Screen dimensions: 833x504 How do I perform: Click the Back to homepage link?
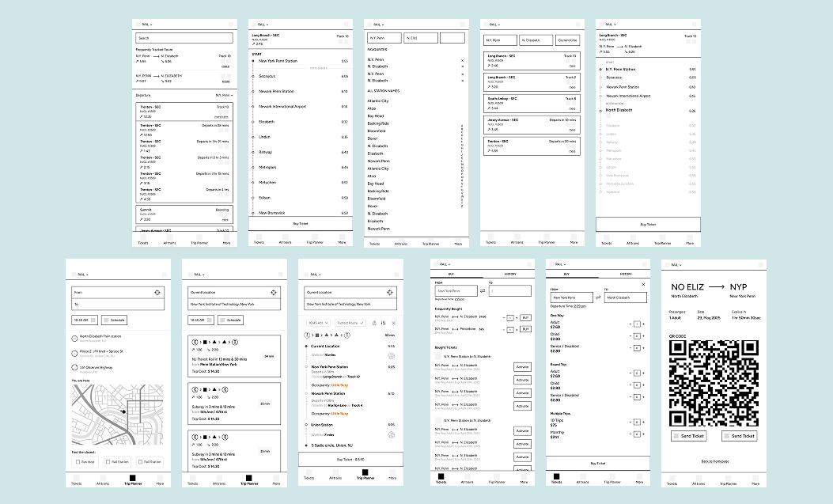tap(716, 460)
